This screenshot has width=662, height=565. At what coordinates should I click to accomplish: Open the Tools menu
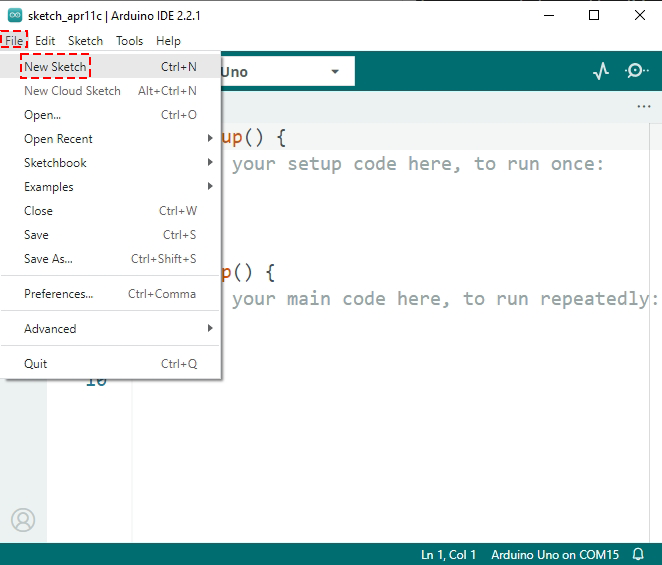click(x=130, y=41)
